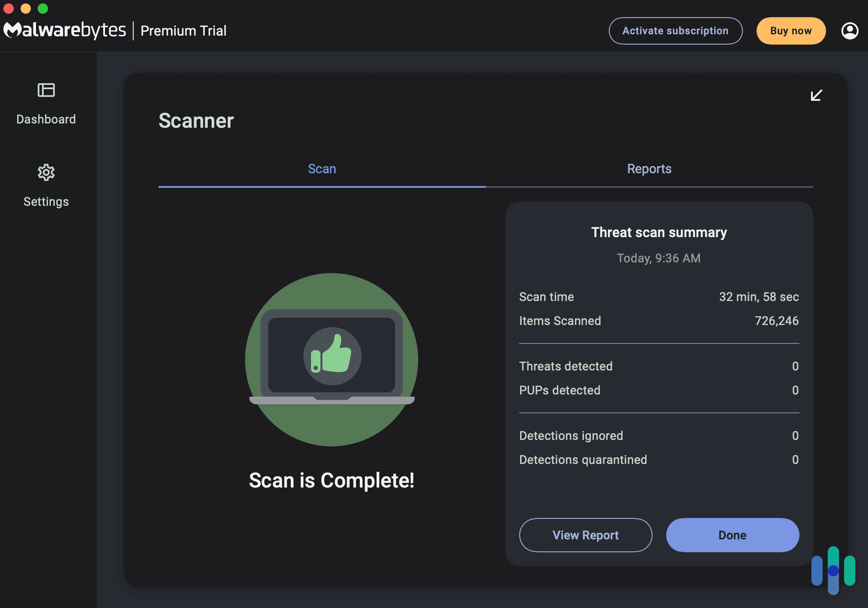Screen dimensions: 868x608
Task: Click the Done button
Action: pyautogui.click(x=732, y=535)
